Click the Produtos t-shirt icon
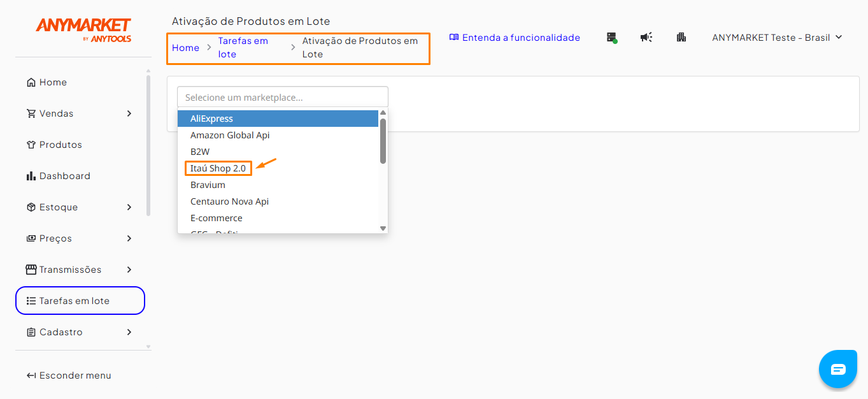Image resolution: width=868 pixels, height=399 pixels. (x=31, y=145)
